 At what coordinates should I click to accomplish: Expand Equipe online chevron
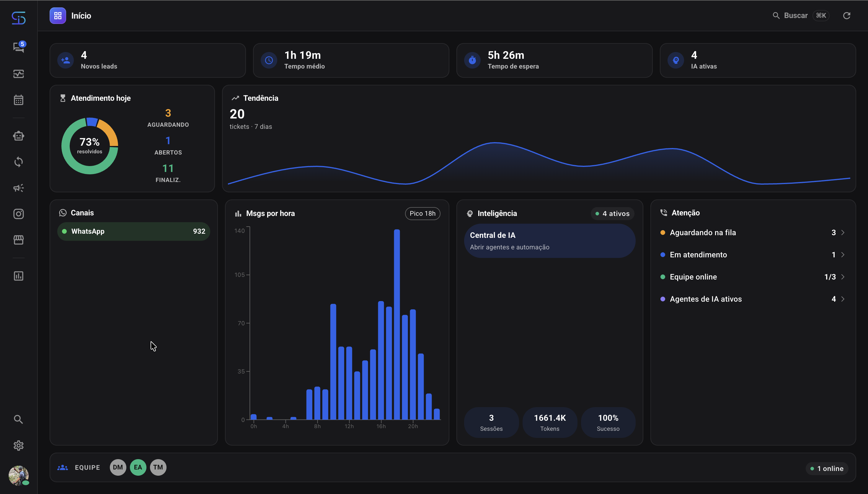843,277
